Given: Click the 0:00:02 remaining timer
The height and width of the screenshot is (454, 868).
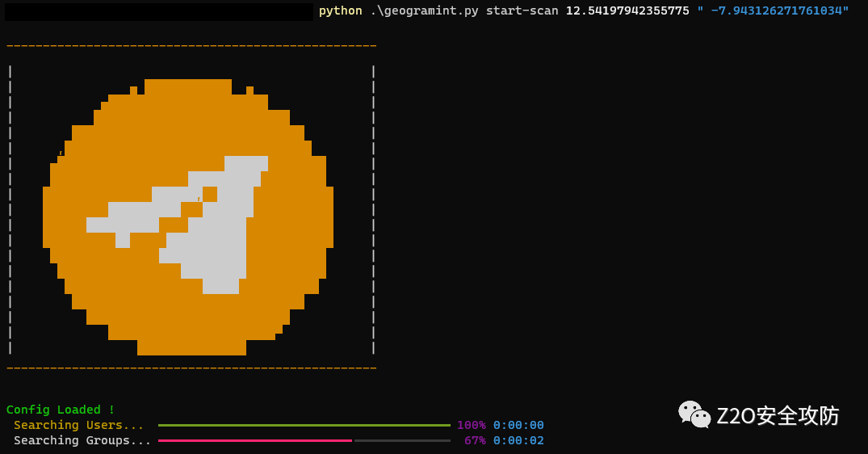Looking at the screenshot, I should point(518,441).
